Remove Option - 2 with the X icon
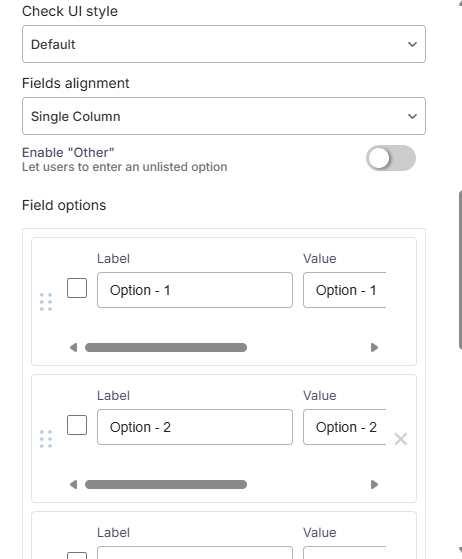This screenshot has width=462, height=559. [x=401, y=439]
